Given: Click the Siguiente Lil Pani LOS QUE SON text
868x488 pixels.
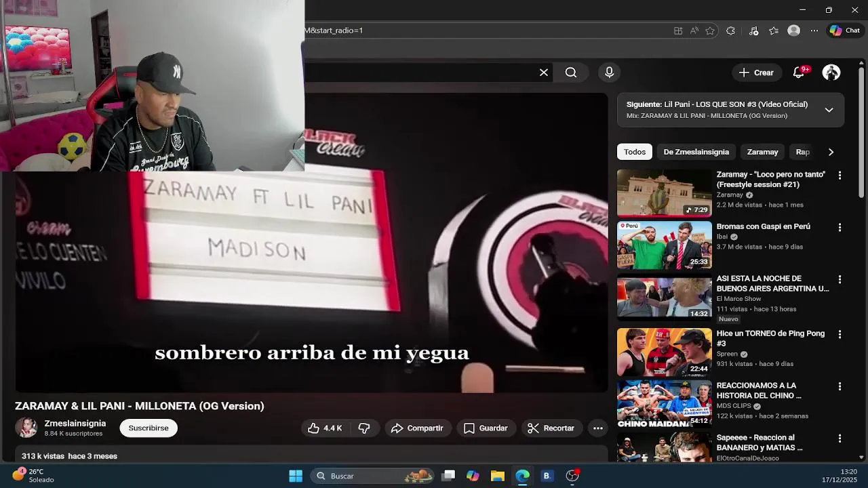Looking at the screenshot, I should point(717,104).
